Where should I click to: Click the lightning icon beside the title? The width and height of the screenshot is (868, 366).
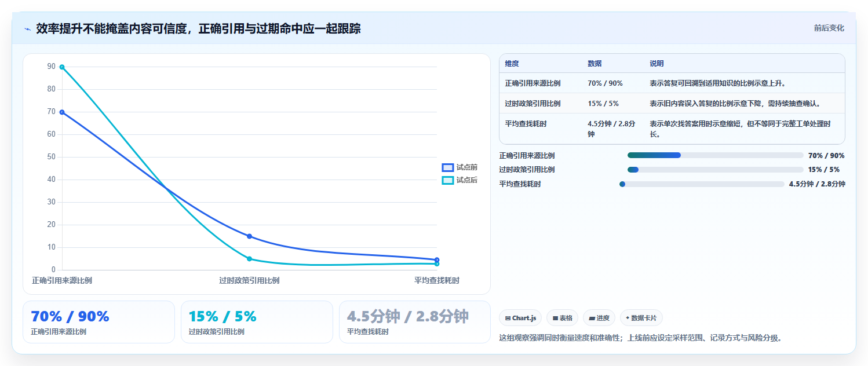point(27,29)
